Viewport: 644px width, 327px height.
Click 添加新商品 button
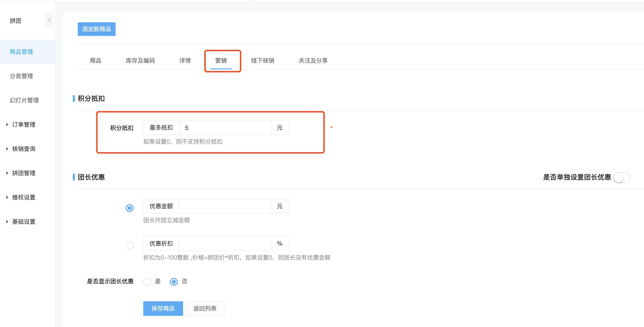click(96, 29)
